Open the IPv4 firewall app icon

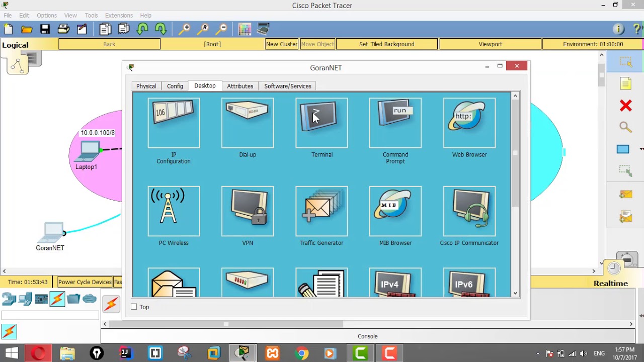click(x=395, y=283)
